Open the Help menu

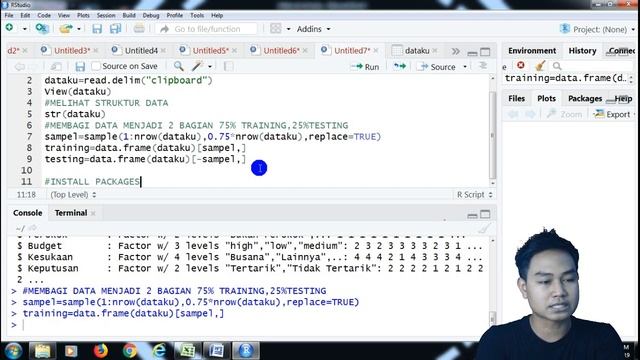(217, 16)
